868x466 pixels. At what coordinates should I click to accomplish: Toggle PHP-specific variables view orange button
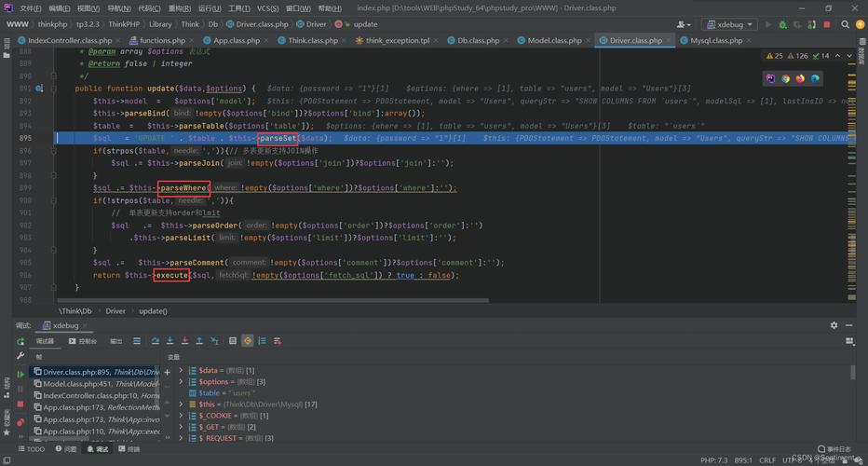248,341
